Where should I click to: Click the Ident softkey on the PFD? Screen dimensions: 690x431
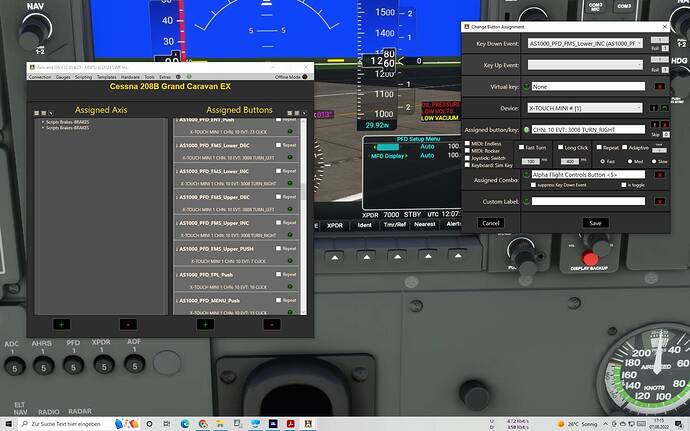coord(364,225)
